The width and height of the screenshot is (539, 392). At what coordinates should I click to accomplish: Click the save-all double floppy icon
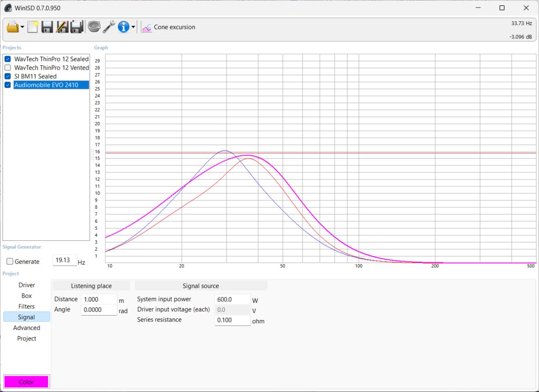point(77,27)
